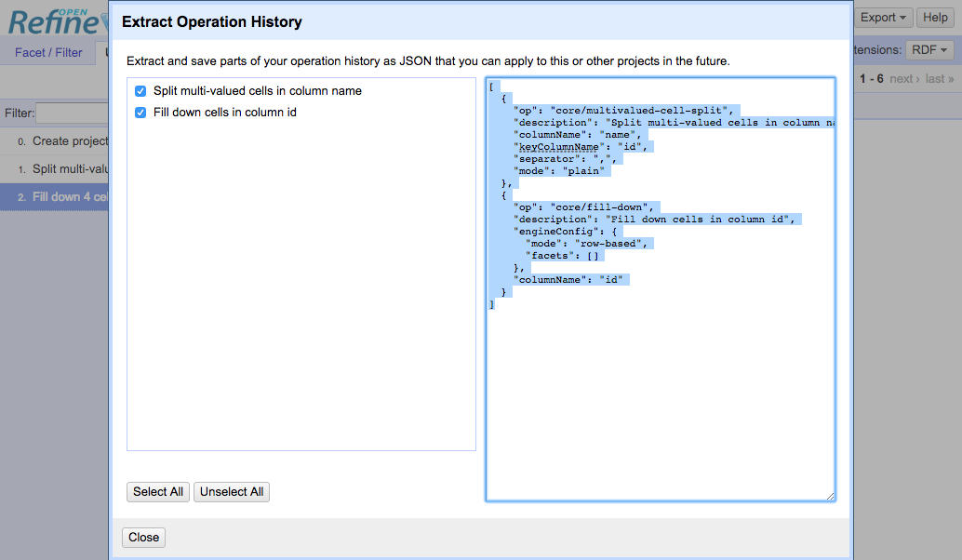Click the Split multi-valued description JSON line

pyautogui.click(x=675, y=123)
